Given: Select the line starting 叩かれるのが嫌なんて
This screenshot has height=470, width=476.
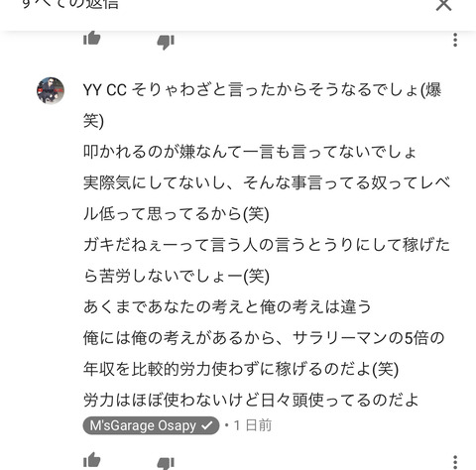Looking at the screenshot, I should 250,152.
